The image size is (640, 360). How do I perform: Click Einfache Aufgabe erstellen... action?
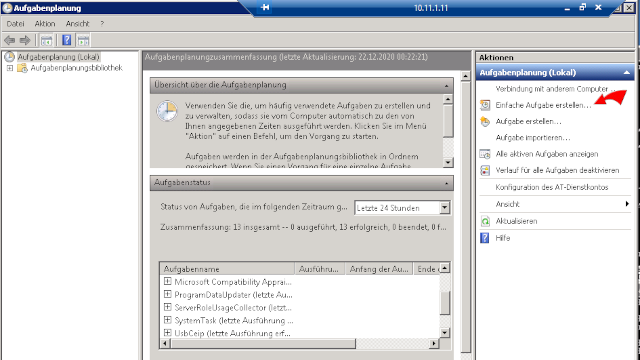point(543,105)
